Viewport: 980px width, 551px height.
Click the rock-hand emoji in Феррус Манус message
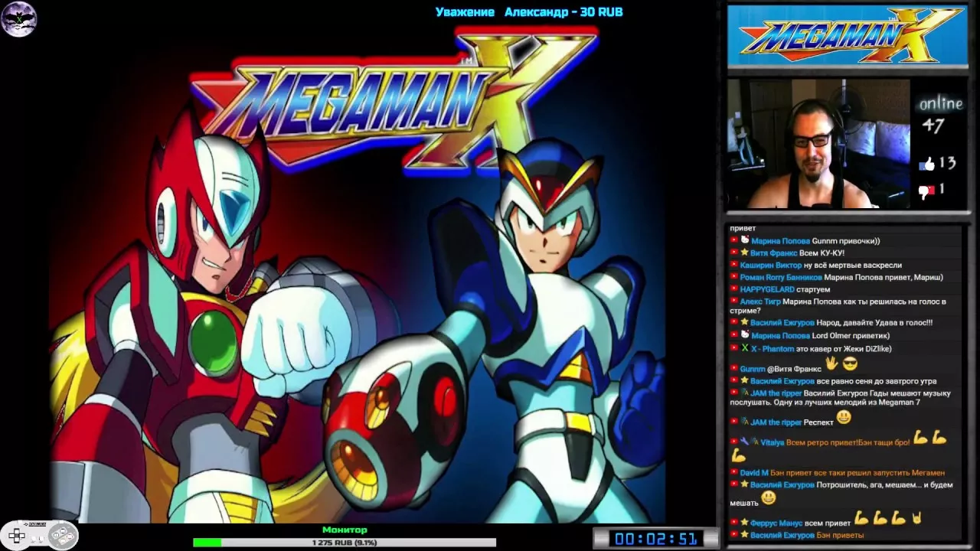click(x=916, y=519)
